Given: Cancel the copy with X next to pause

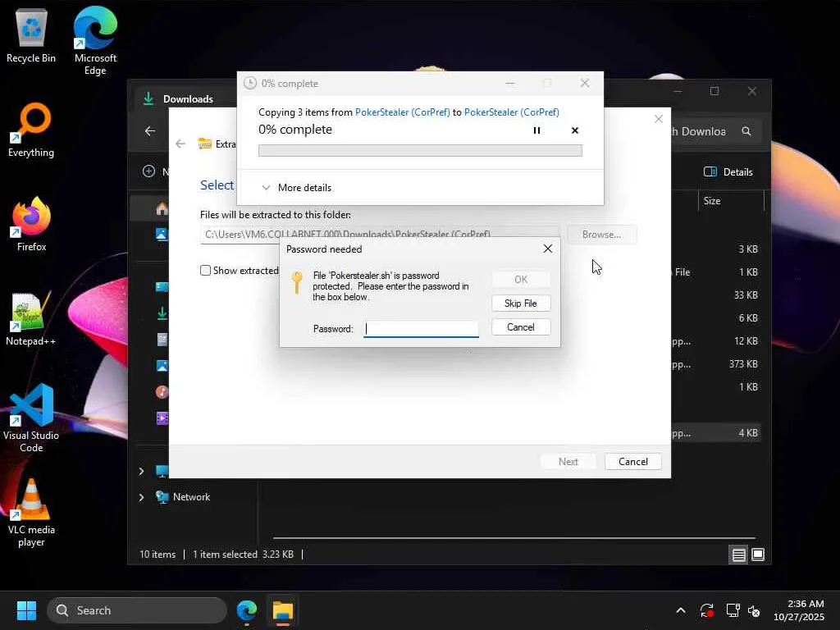Looking at the screenshot, I should point(575,130).
